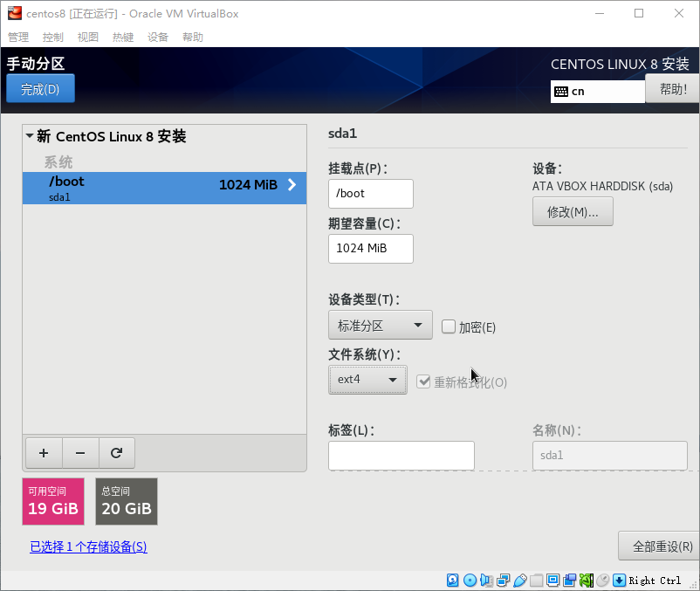700x591 pixels.
Task: Open the ext4 file system dropdown
Action: point(367,380)
